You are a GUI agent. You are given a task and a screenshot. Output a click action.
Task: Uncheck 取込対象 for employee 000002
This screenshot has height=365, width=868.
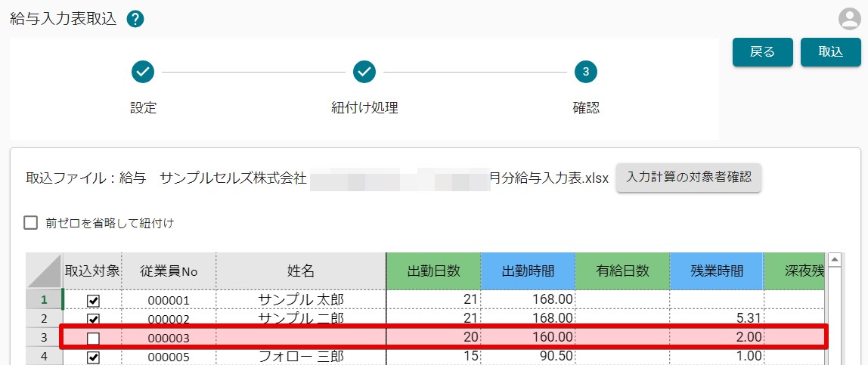(94, 319)
